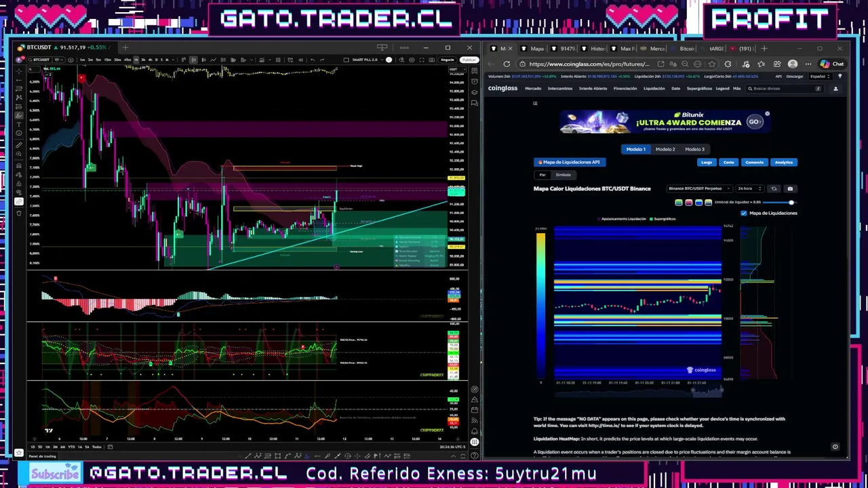
Task: Click the Coinglass heatmap screenshot camera icon
Action: (x=790, y=188)
